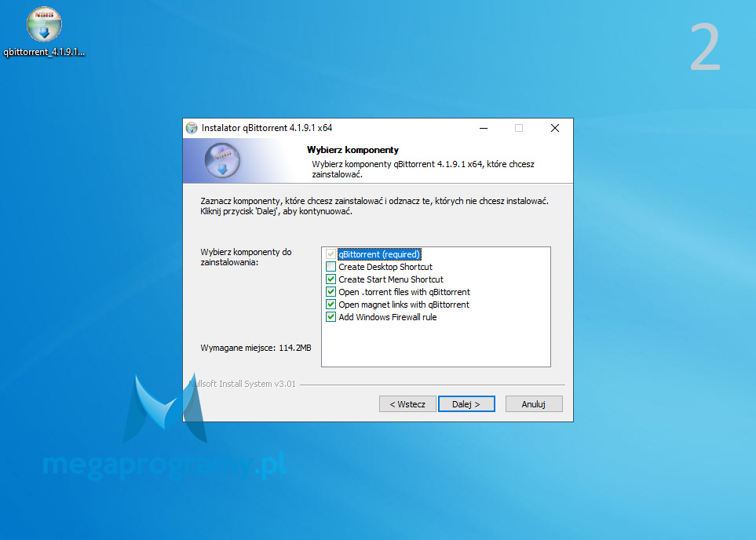Click the Dalej > button

[466, 404]
